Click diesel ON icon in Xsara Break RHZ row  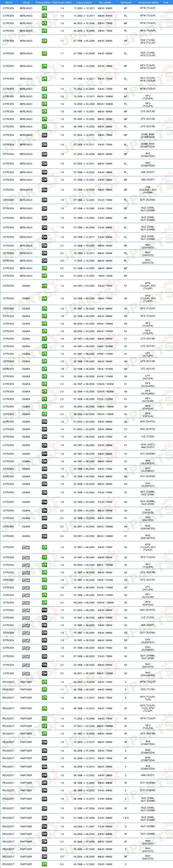[x=44, y=674]
